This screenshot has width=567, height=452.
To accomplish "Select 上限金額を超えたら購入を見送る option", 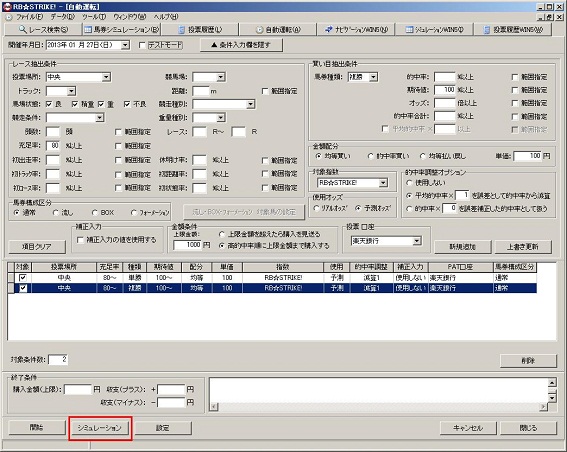I will pos(222,234).
